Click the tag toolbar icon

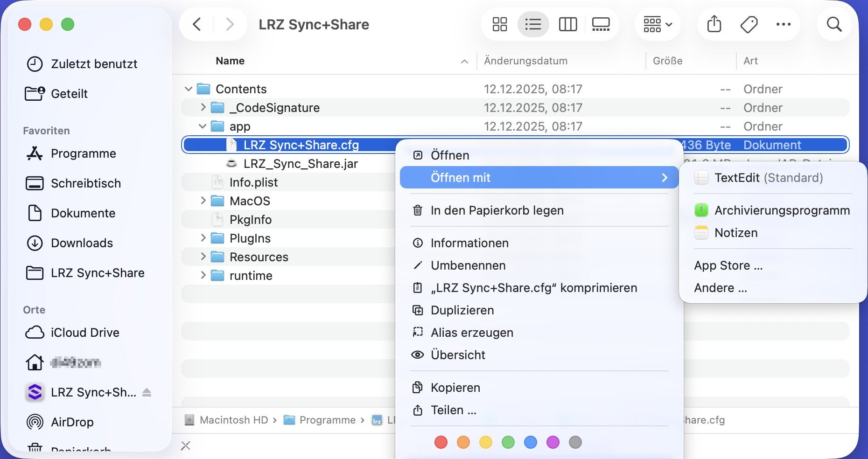pyautogui.click(x=749, y=24)
